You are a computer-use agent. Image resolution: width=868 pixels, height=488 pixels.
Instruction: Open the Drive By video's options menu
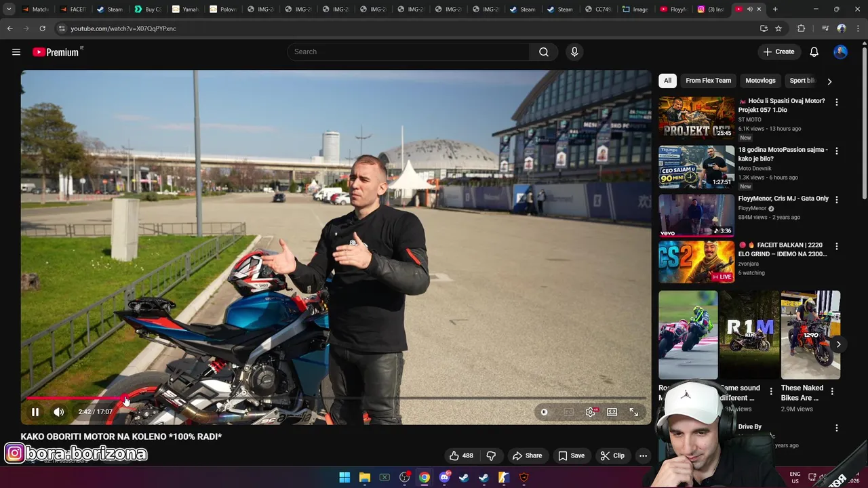pyautogui.click(x=836, y=428)
